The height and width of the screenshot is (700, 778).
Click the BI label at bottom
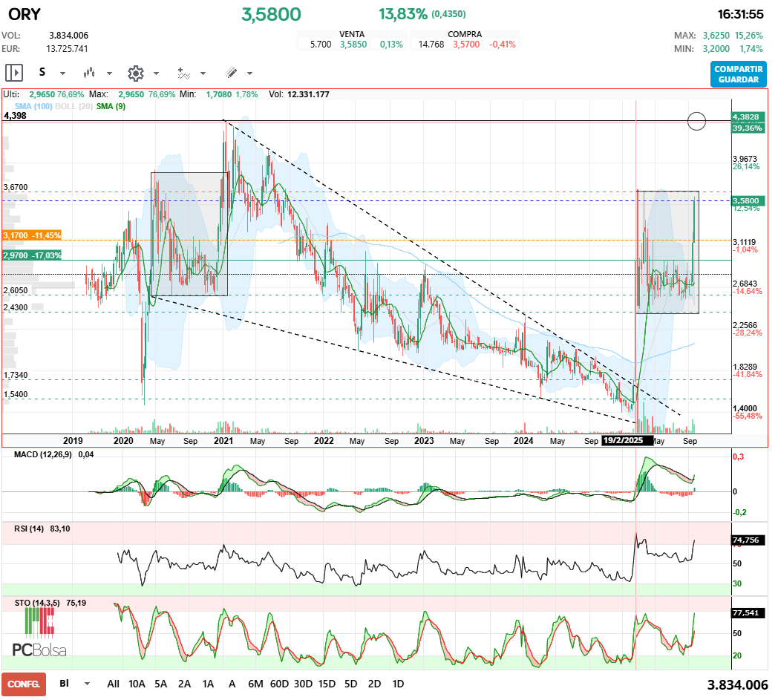(64, 683)
